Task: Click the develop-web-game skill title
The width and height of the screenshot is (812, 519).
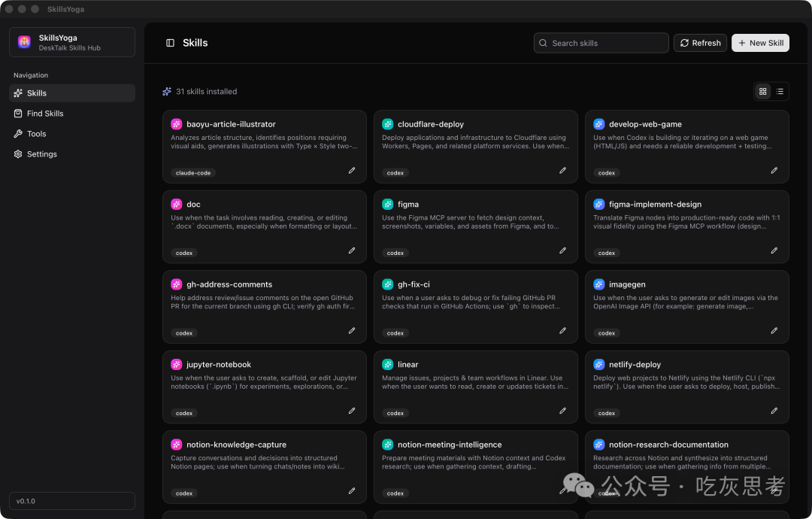Action: (645, 124)
